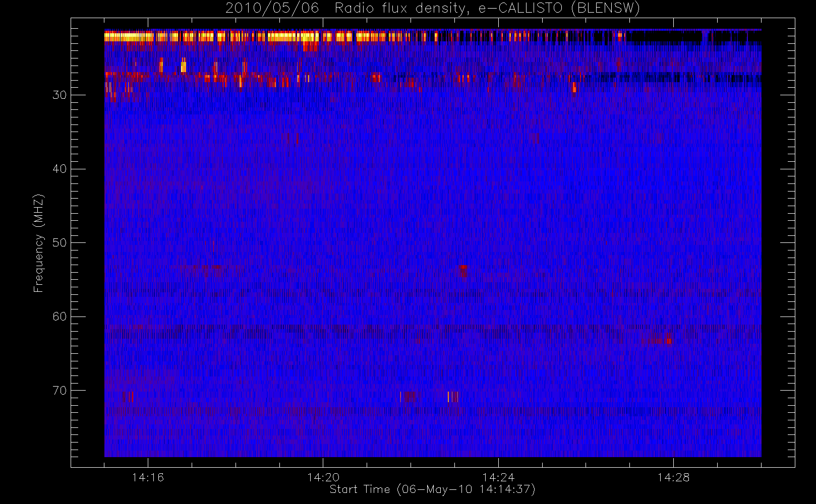Click the 'Start Time (06-May-10 14:14:37)' x-axis label
The width and height of the screenshot is (816, 504).
point(432,489)
